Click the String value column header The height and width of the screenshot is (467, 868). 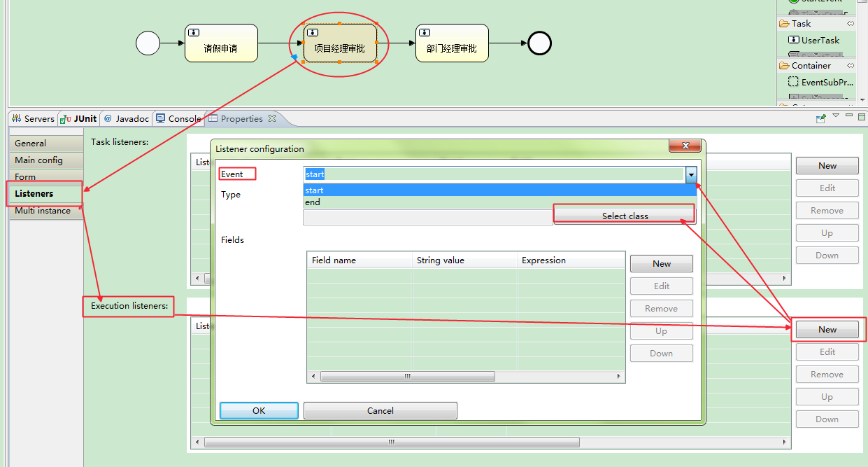click(465, 260)
